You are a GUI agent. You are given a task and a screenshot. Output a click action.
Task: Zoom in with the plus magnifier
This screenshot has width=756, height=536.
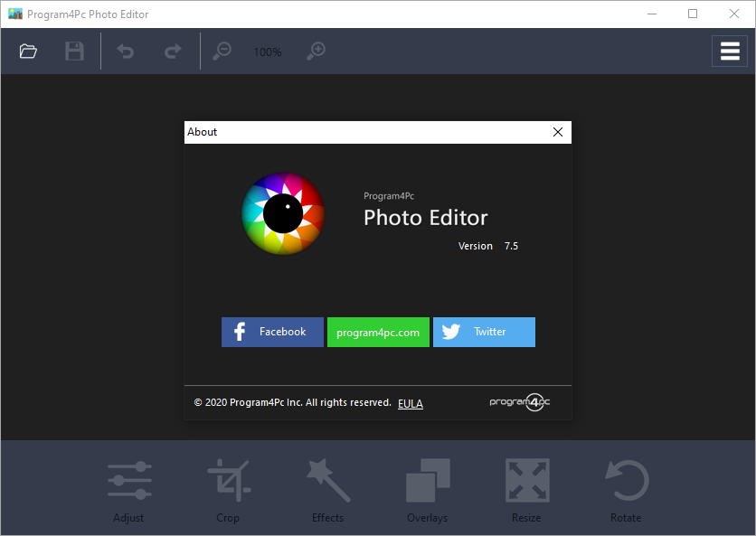317,51
